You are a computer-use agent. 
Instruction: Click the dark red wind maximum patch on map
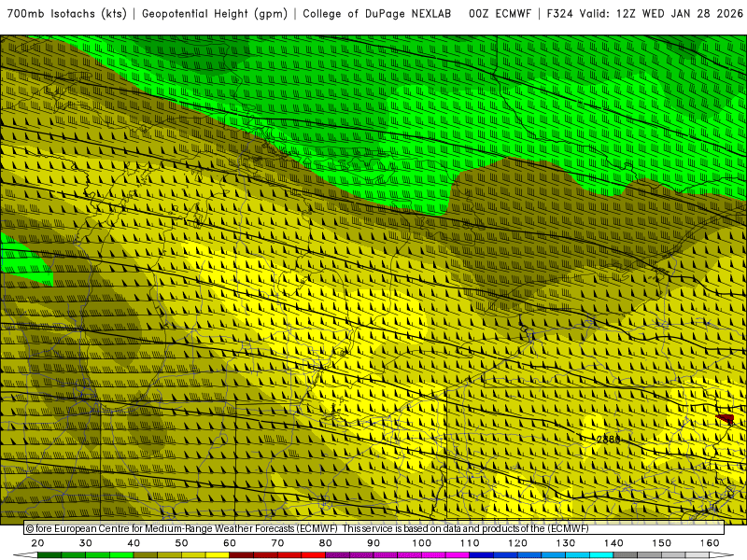[x=726, y=418]
